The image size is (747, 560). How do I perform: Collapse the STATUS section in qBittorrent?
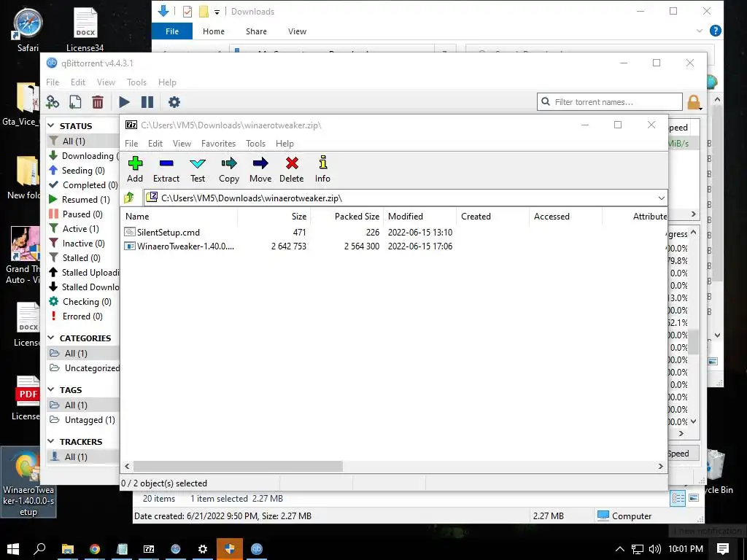[51, 125]
